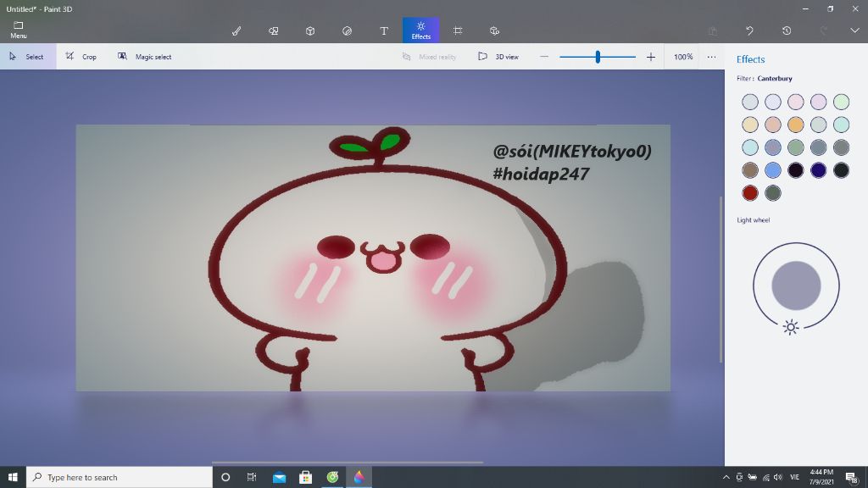This screenshot has width=868, height=488.
Task: Open the Mail app in taskbar
Action: [x=279, y=477]
